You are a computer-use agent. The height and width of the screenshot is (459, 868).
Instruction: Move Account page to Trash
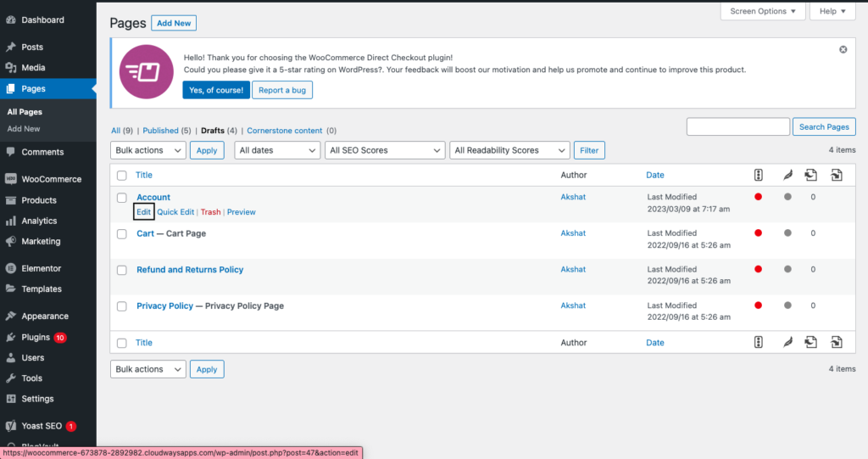210,212
